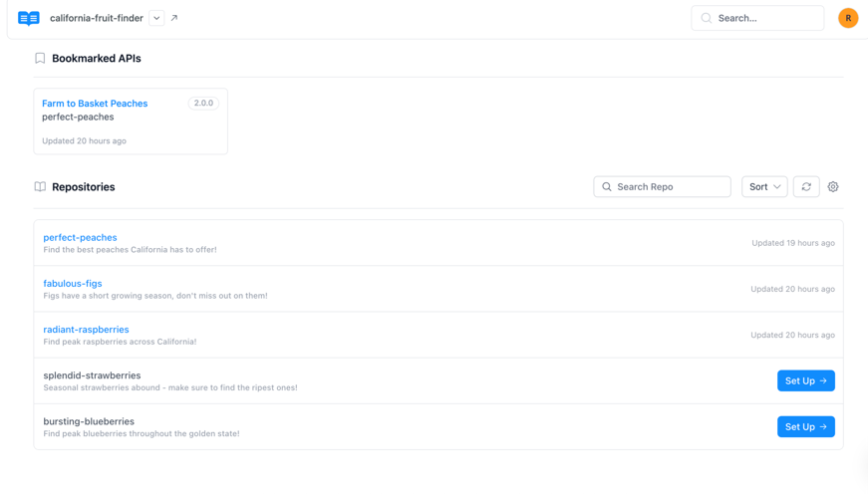
Task: Open the Sort dropdown
Action: (x=764, y=187)
